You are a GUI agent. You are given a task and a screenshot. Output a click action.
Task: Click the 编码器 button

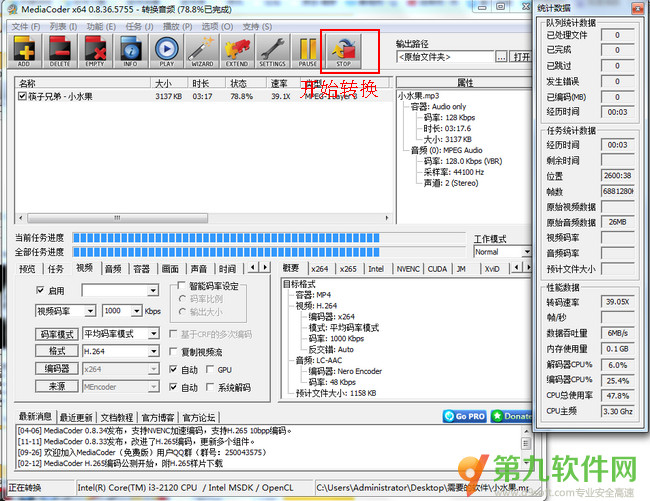57,369
